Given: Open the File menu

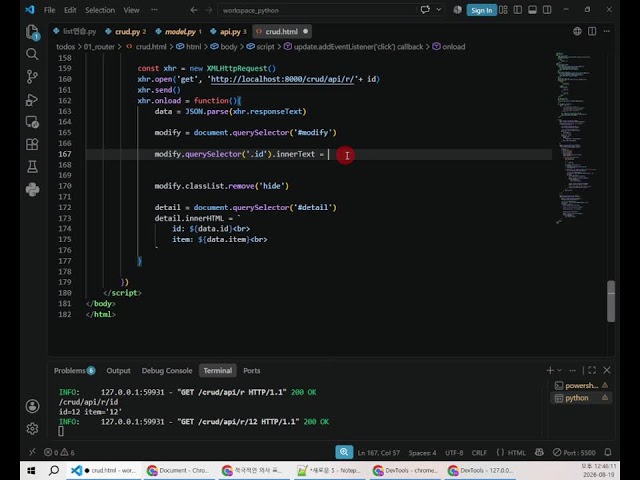Looking at the screenshot, I should [x=49, y=10].
